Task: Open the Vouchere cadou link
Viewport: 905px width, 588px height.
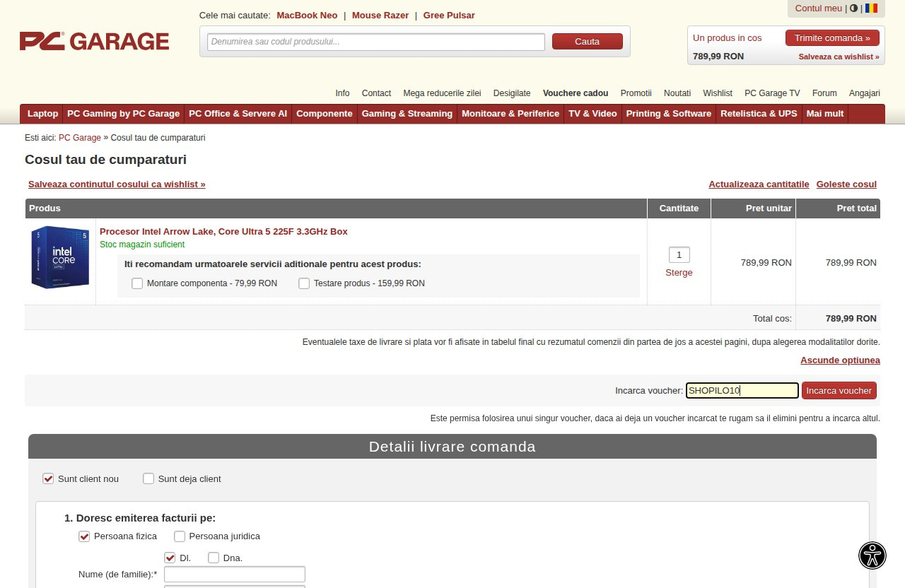Action: click(576, 93)
